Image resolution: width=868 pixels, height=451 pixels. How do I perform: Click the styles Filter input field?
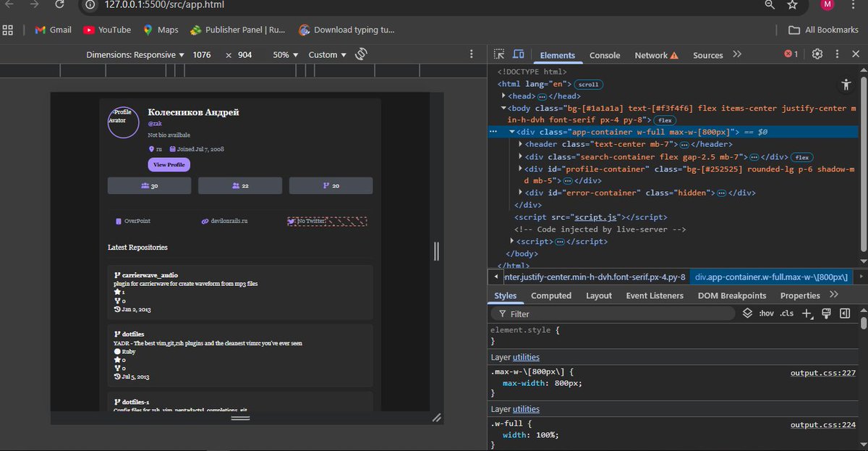tap(613, 314)
